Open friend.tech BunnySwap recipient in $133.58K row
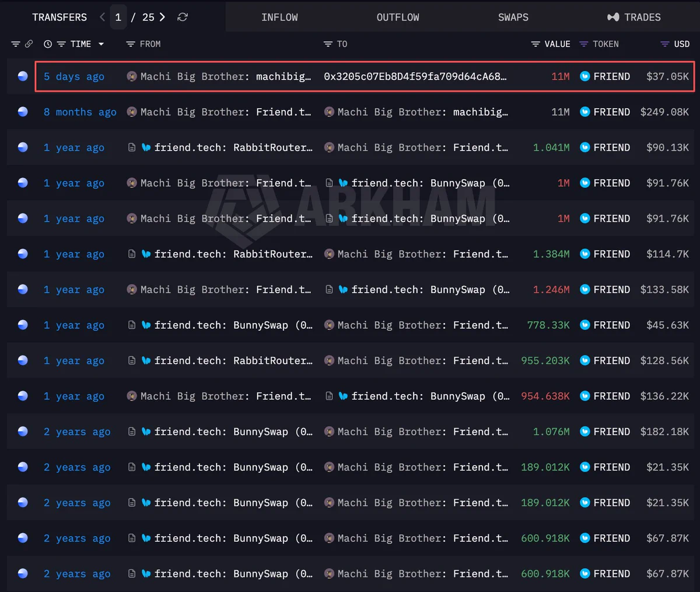 pyautogui.click(x=430, y=290)
